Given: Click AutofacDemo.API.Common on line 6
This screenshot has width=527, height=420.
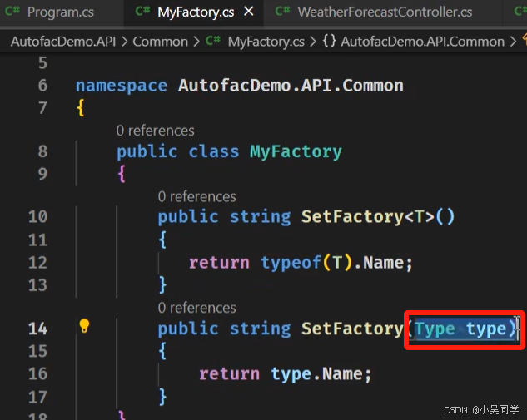Looking at the screenshot, I should [x=291, y=86].
